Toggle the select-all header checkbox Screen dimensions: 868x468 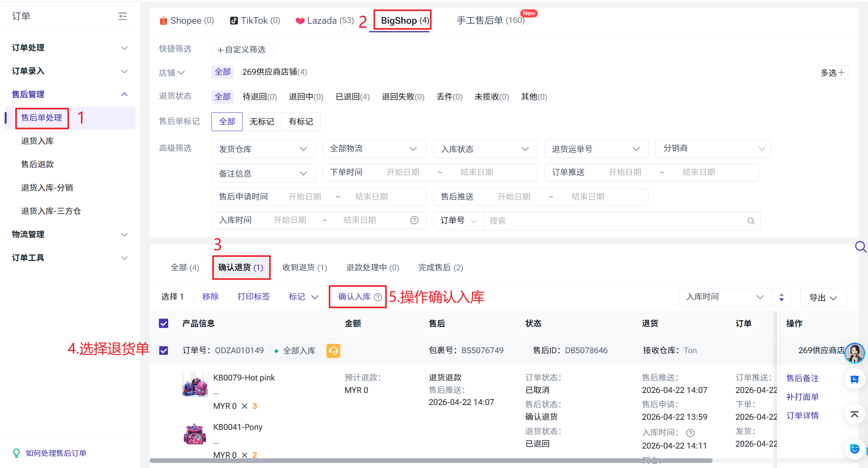(164, 323)
